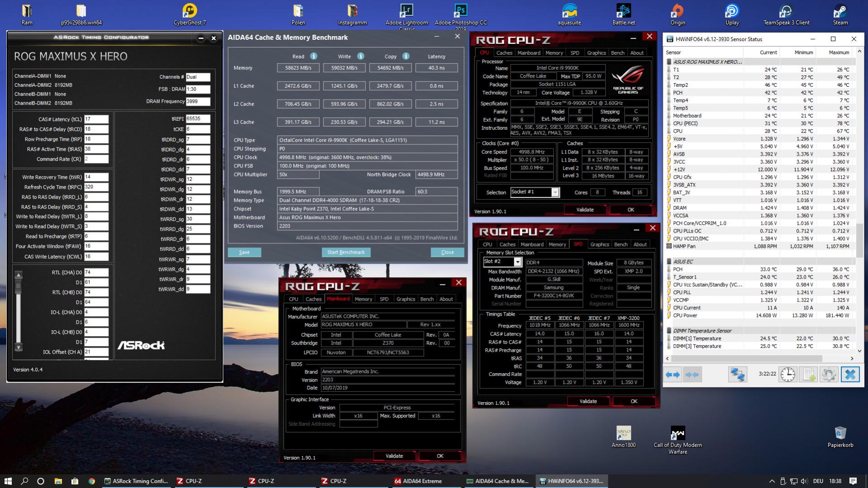Open HWiNFO sensor settings gear icon
This screenshot has height=488, width=868.
pyautogui.click(x=829, y=374)
